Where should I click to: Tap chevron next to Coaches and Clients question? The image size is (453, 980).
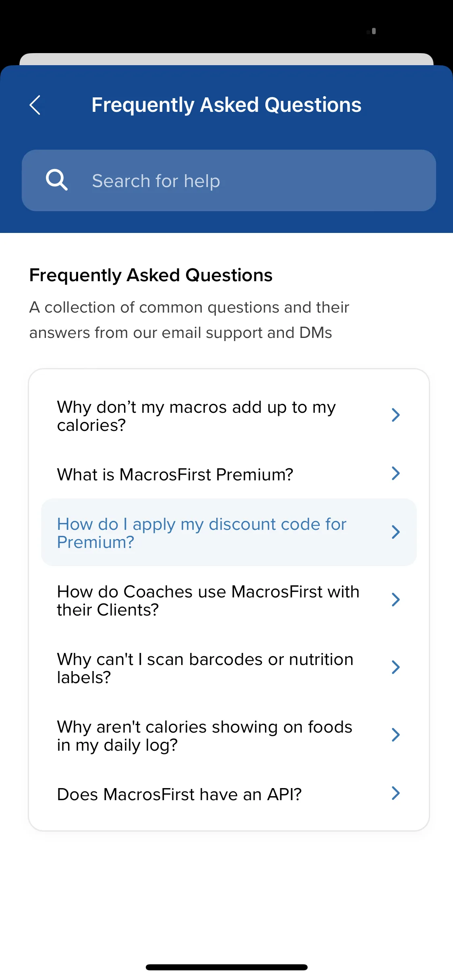pyautogui.click(x=396, y=600)
